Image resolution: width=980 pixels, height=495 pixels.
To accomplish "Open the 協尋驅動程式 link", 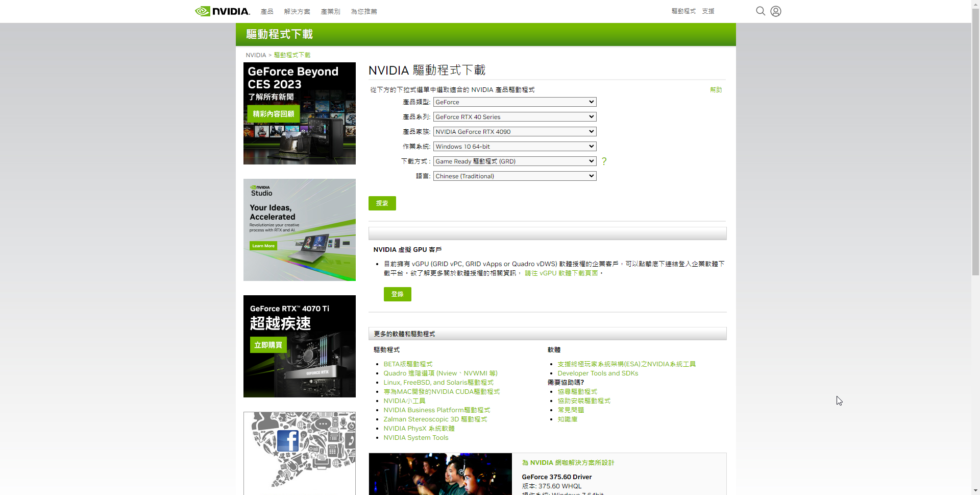I will [x=577, y=392].
